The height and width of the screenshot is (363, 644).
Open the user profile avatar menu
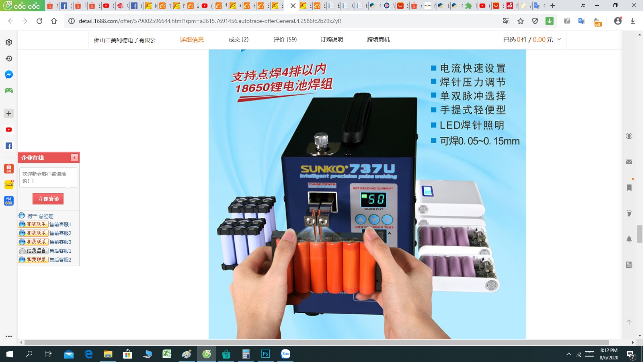click(x=618, y=21)
